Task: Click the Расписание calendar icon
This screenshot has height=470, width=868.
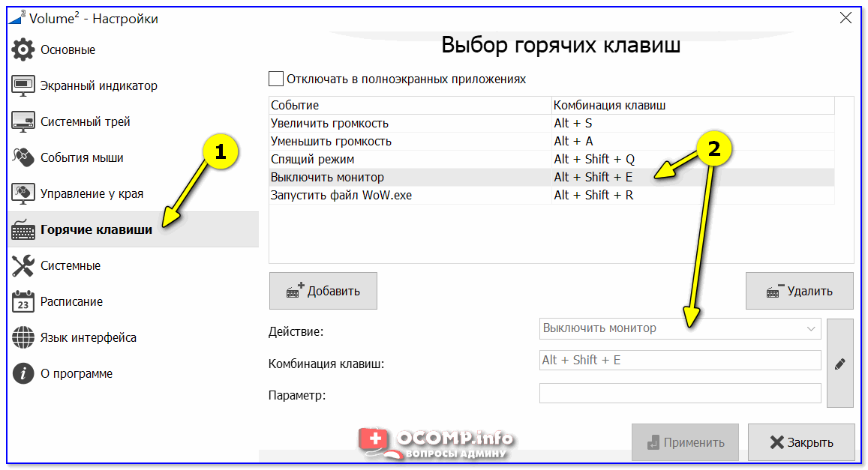Action: [x=23, y=302]
